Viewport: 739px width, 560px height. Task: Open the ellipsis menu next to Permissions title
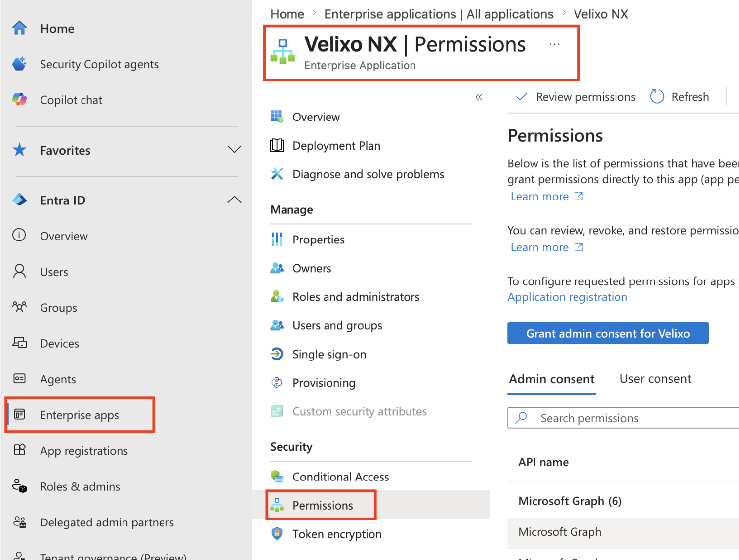(x=554, y=44)
